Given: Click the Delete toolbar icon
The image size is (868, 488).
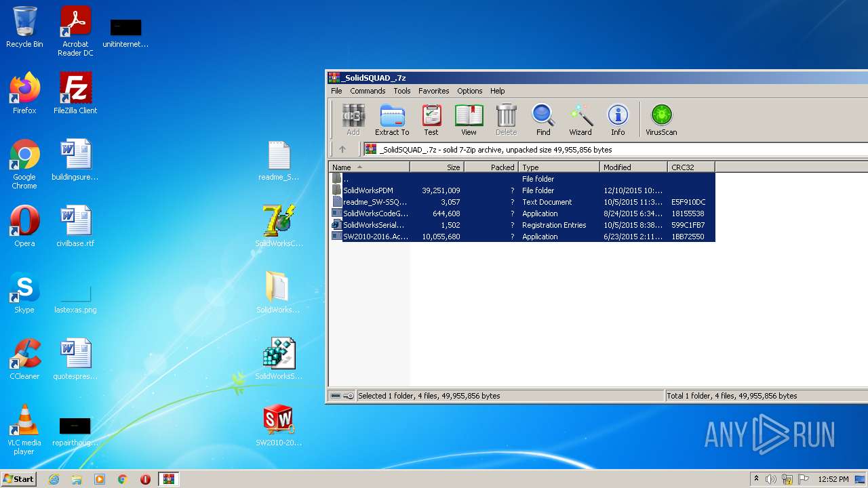Looking at the screenshot, I should [x=506, y=120].
